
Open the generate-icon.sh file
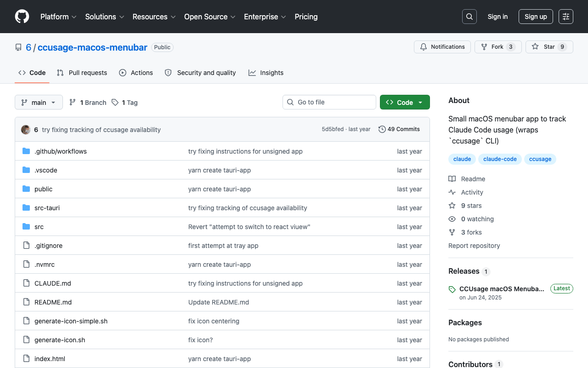coord(60,340)
